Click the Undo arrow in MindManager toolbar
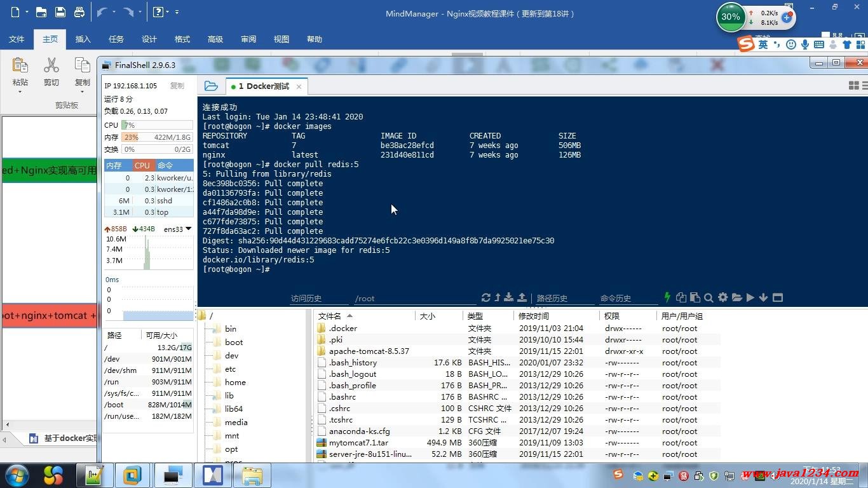Screen dimensions: 868x488 click(102, 11)
